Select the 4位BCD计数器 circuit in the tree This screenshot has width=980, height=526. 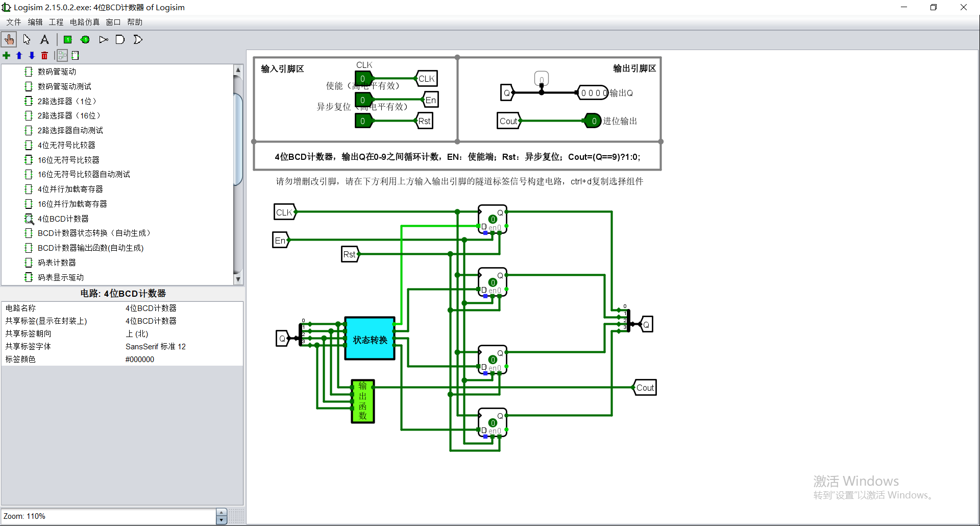(63, 218)
